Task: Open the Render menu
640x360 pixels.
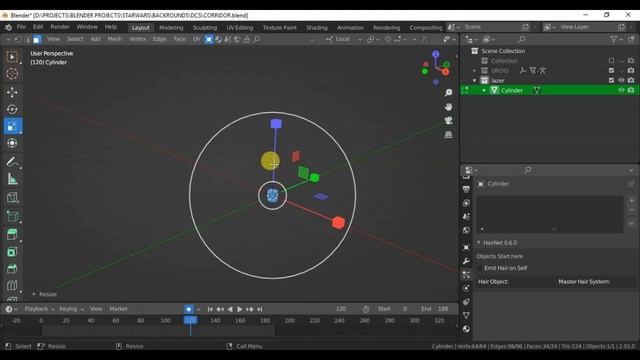Action: 60,27
